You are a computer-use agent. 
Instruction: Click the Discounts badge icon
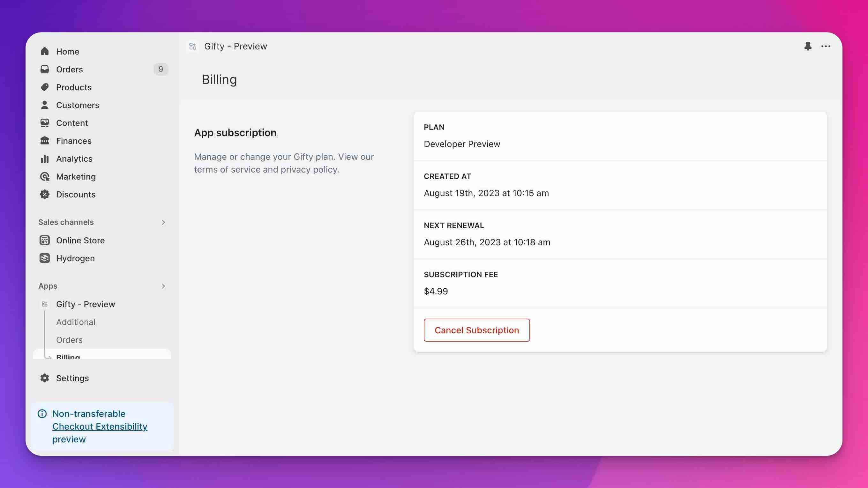(44, 194)
